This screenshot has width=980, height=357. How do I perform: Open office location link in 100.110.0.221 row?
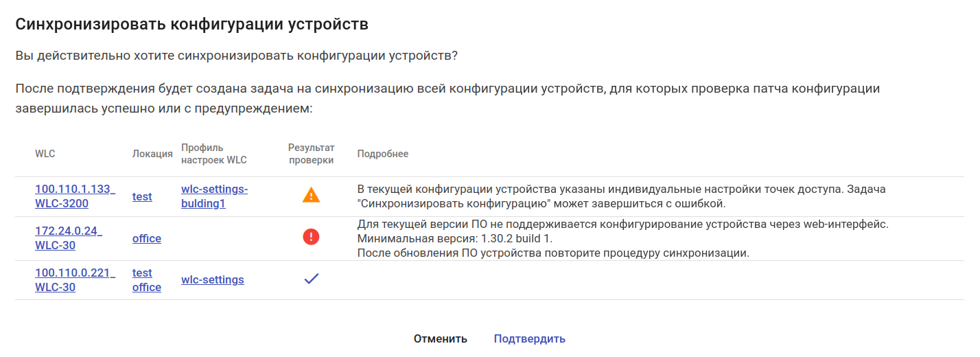pos(146,287)
